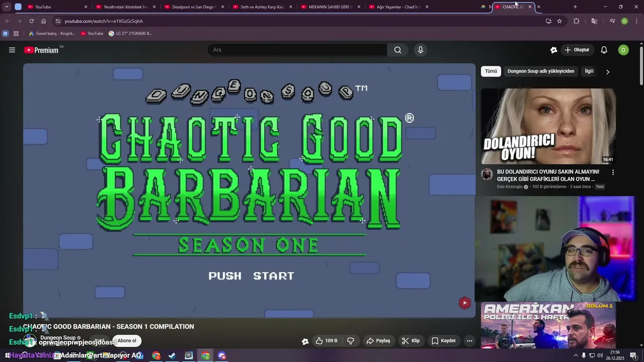Image resolution: width=644 pixels, height=362 pixels.
Task: Open Windows Start menu
Action: (7, 356)
